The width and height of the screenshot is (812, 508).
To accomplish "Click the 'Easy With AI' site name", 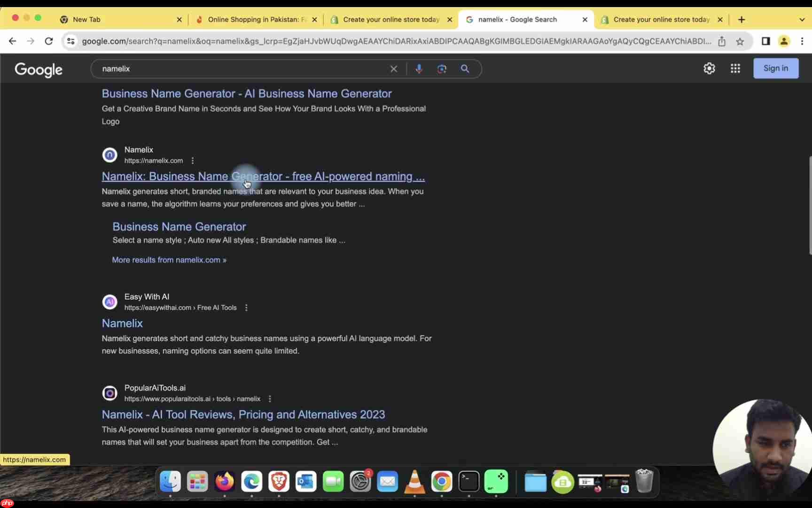I will point(147,297).
